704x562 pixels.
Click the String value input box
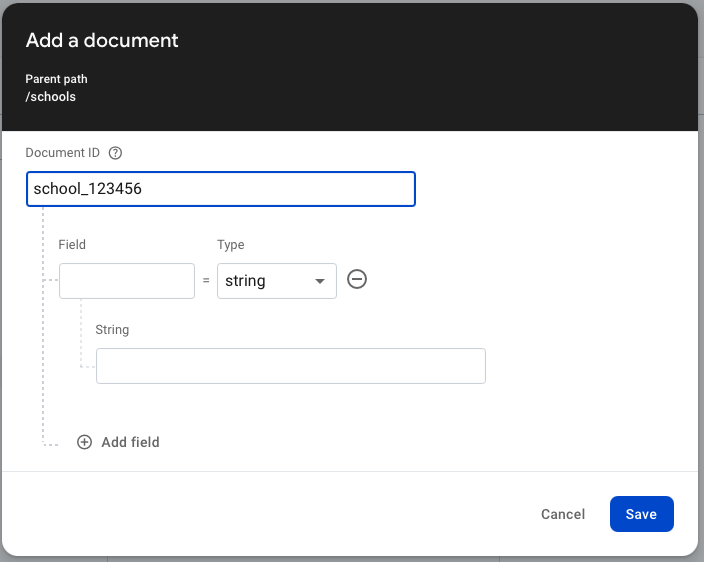tap(291, 366)
